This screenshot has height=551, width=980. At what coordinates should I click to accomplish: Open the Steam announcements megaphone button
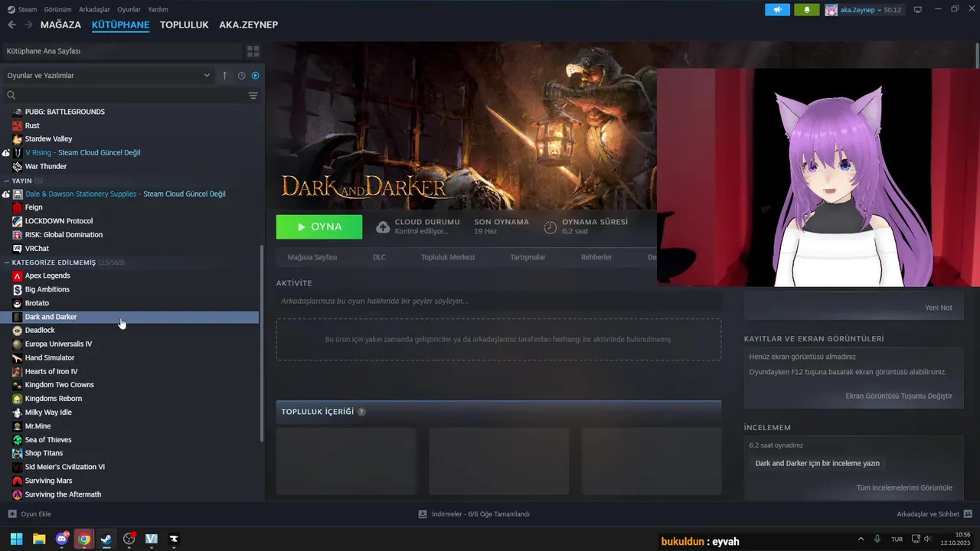pos(777,10)
